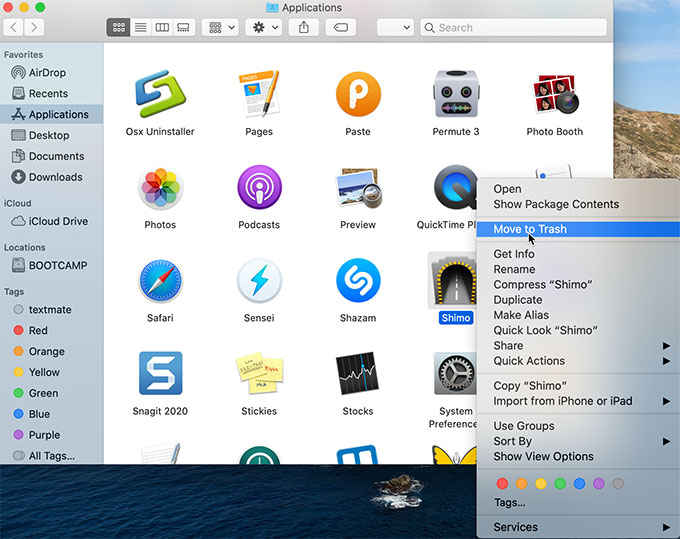
Task: Open the group-by arrangement dropdown
Action: coord(219,28)
